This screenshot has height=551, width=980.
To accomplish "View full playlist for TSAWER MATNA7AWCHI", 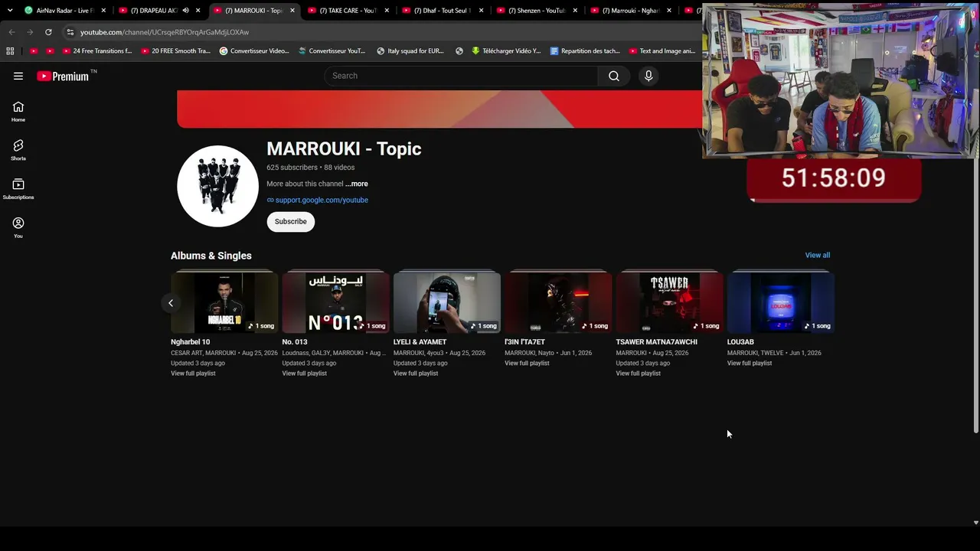I will pos(638,373).
